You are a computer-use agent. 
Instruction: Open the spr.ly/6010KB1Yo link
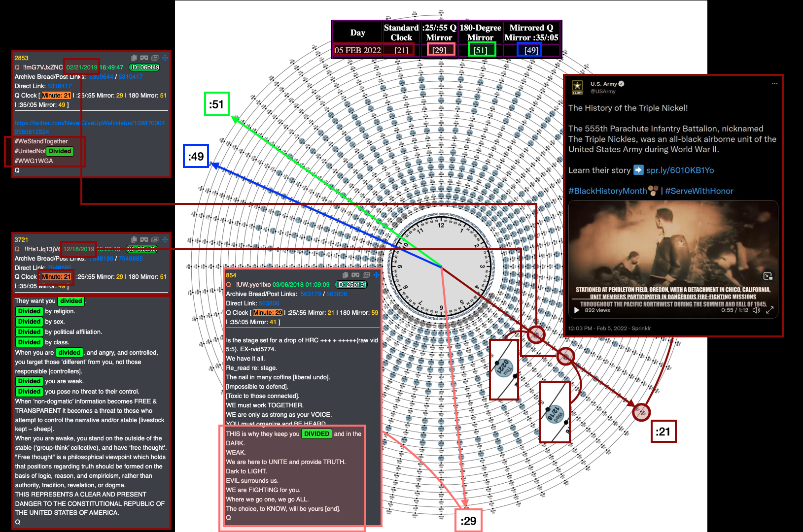click(680, 170)
